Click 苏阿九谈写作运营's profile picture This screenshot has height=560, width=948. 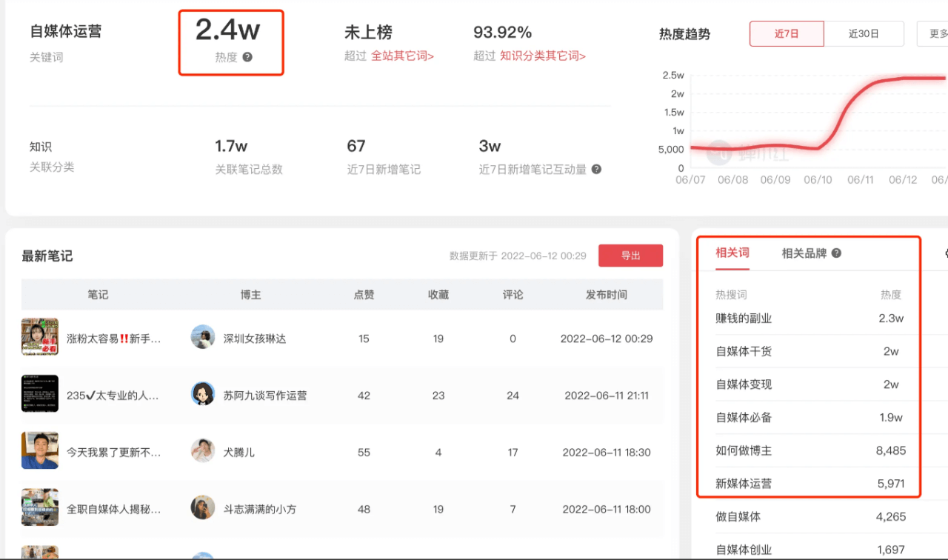click(204, 394)
